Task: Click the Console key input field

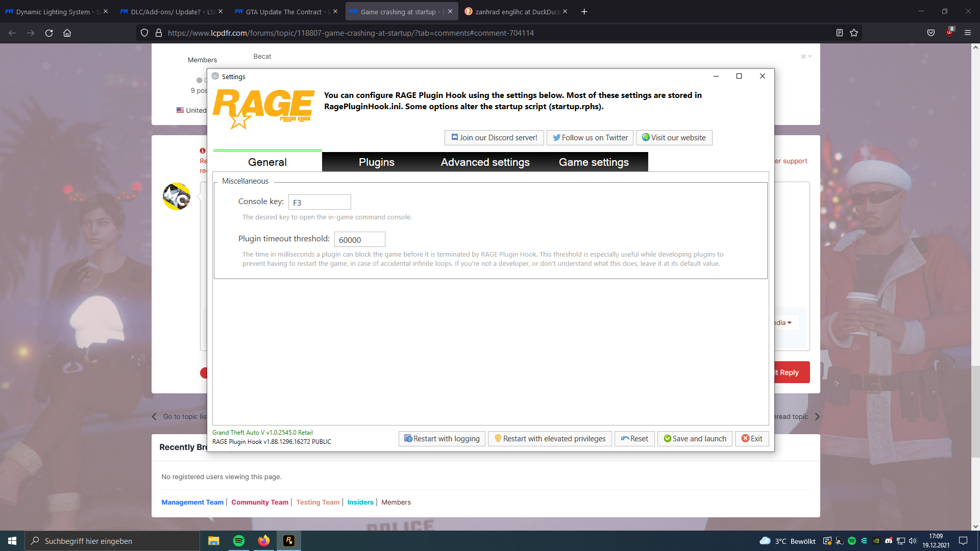Action: (320, 203)
